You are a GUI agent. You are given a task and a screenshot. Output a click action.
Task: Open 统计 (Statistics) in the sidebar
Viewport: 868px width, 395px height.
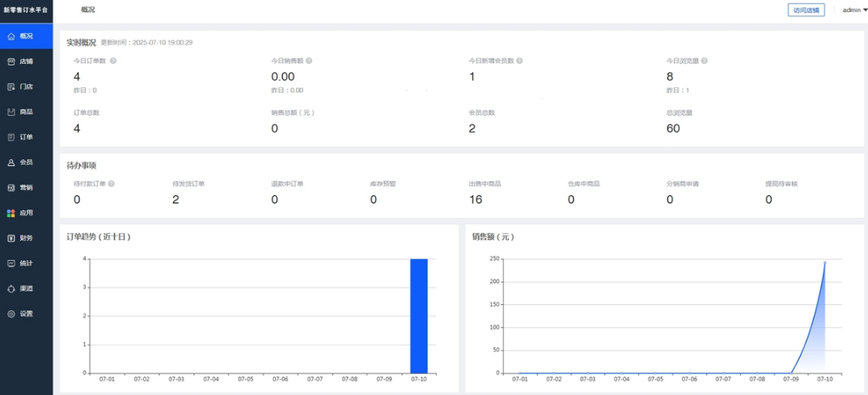pyautogui.click(x=11, y=263)
